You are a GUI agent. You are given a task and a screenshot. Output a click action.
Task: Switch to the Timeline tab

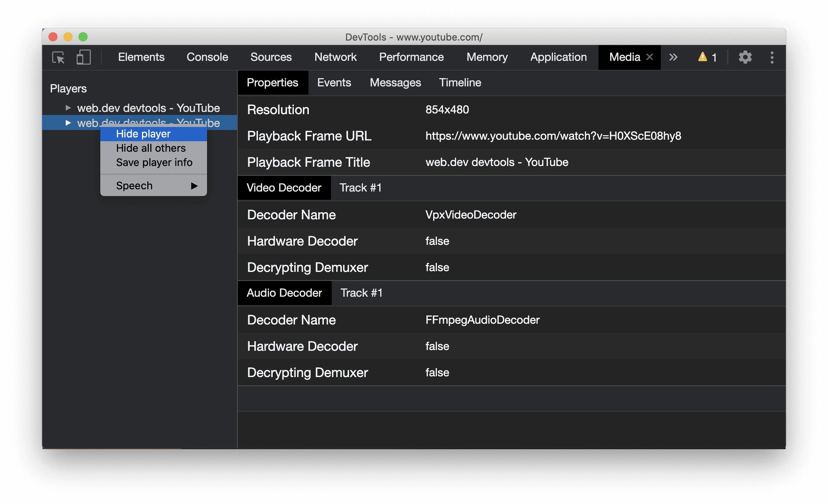(460, 83)
